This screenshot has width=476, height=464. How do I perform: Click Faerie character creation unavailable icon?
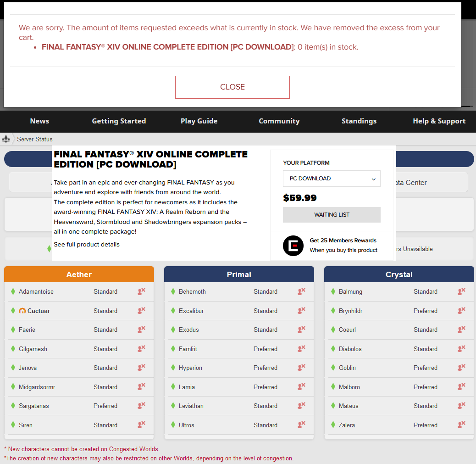141,330
